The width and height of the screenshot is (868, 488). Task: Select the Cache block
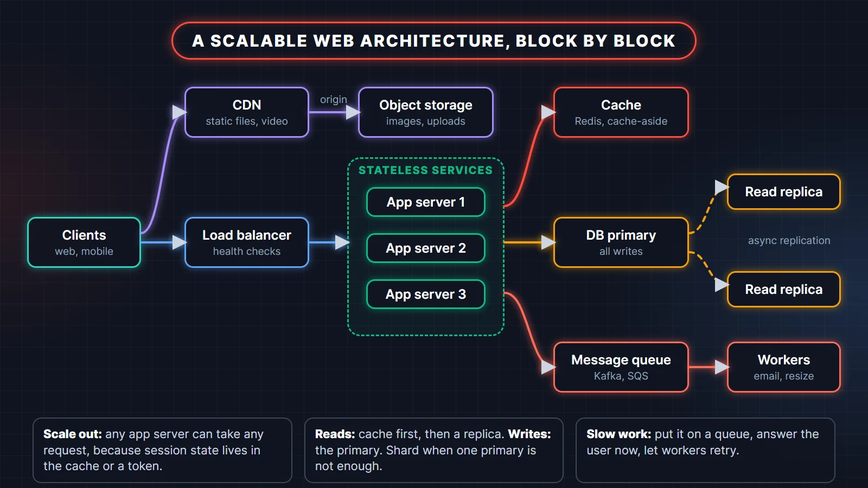621,112
